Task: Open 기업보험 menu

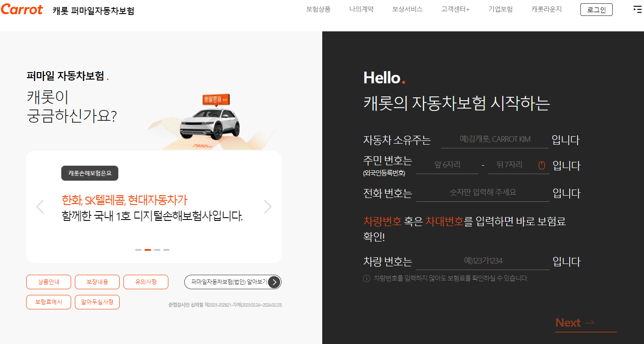Action: pyautogui.click(x=500, y=9)
